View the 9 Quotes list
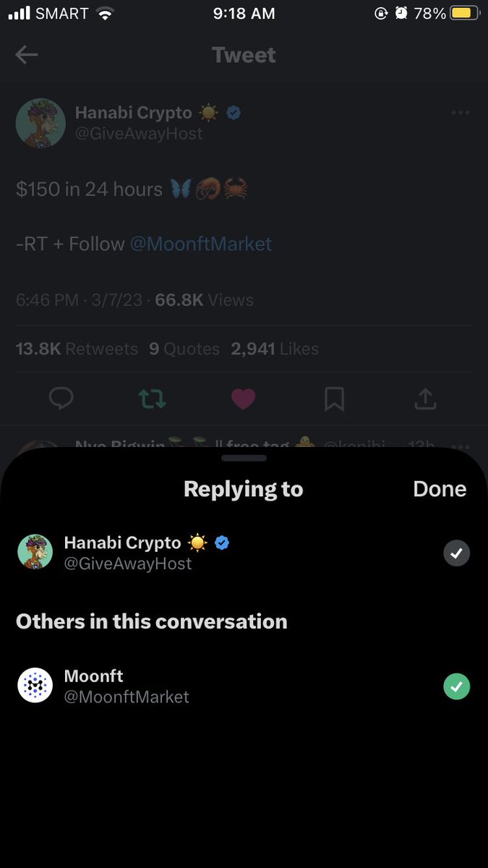488x868 pixels. pyautogui.click(x=184, y=349)
